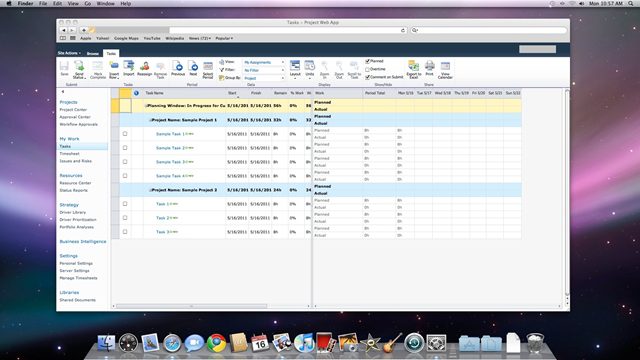Check the box for Sample Task 4

pos(125,176)
